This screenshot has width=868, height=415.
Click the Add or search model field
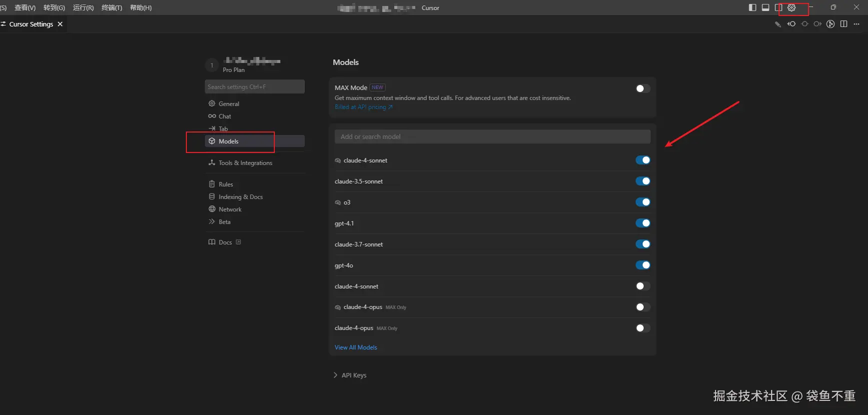point(492,136)
